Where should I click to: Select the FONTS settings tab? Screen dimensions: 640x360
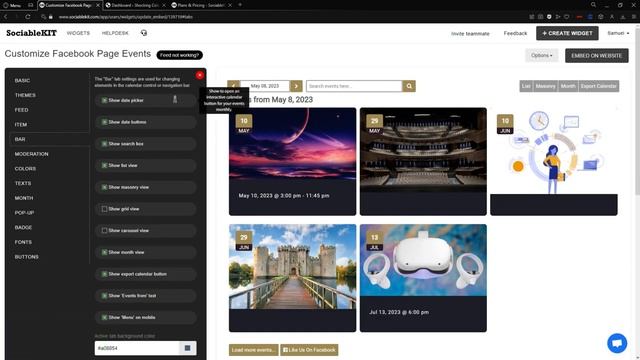[23, 242]
